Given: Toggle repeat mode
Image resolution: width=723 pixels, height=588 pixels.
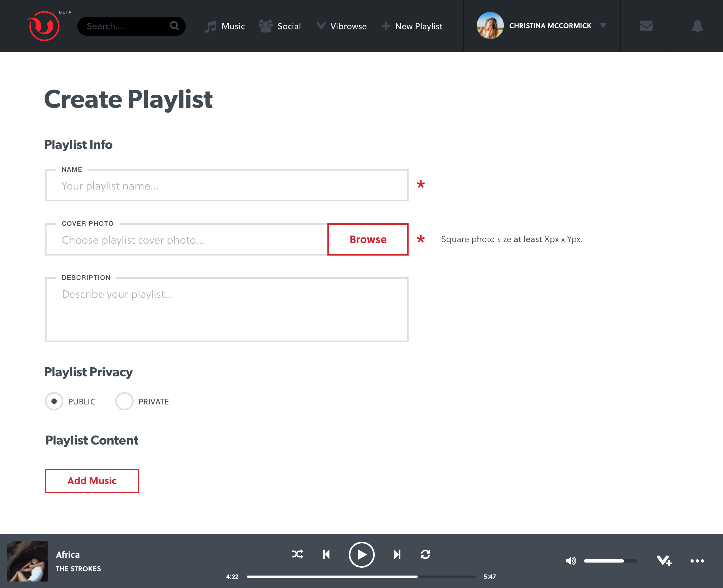Looking at the screenshot, I should coord(425,554).
